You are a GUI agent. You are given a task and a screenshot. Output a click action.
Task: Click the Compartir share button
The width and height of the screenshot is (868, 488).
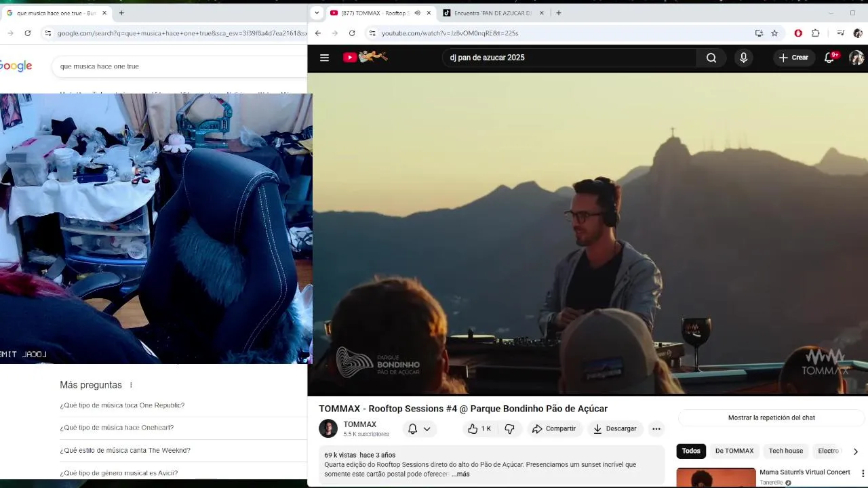pos(554,428)
